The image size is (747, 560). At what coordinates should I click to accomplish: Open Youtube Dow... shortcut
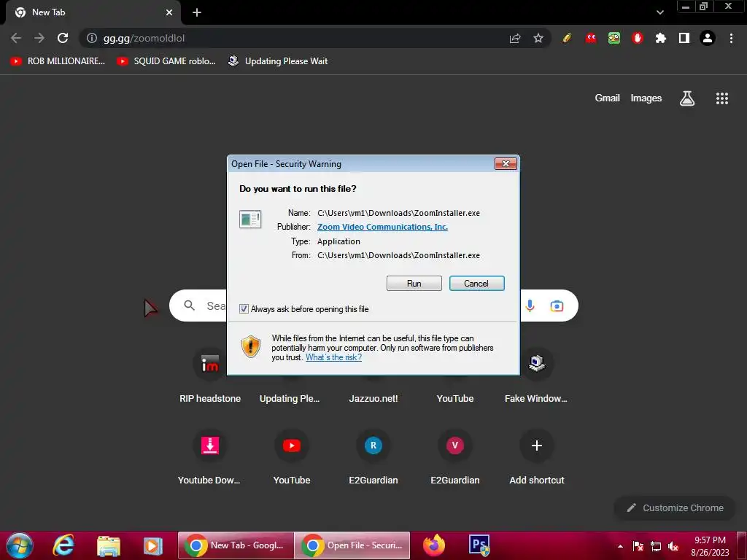210,458
